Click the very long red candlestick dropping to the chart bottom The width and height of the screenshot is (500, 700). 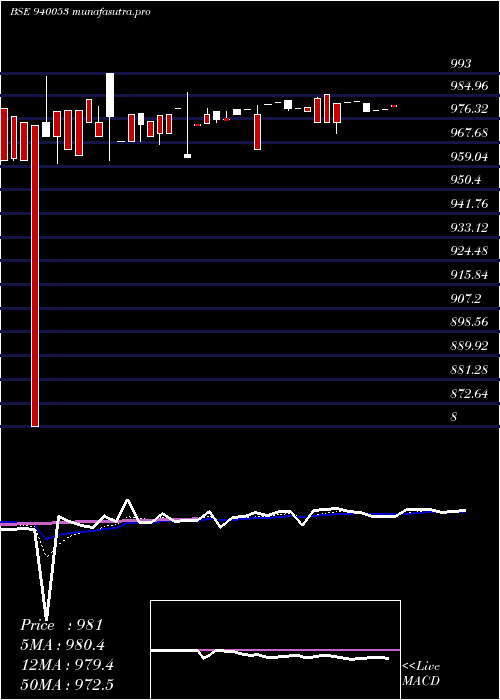(35, 276)
